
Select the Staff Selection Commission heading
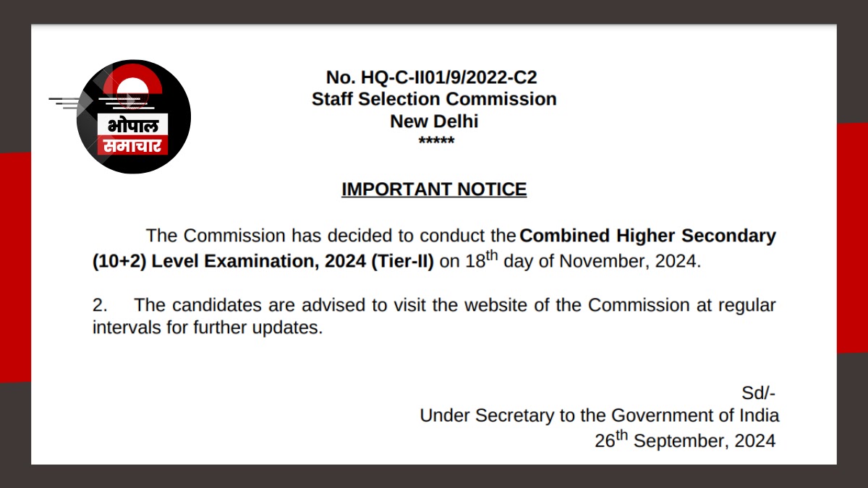pos(434,99)
